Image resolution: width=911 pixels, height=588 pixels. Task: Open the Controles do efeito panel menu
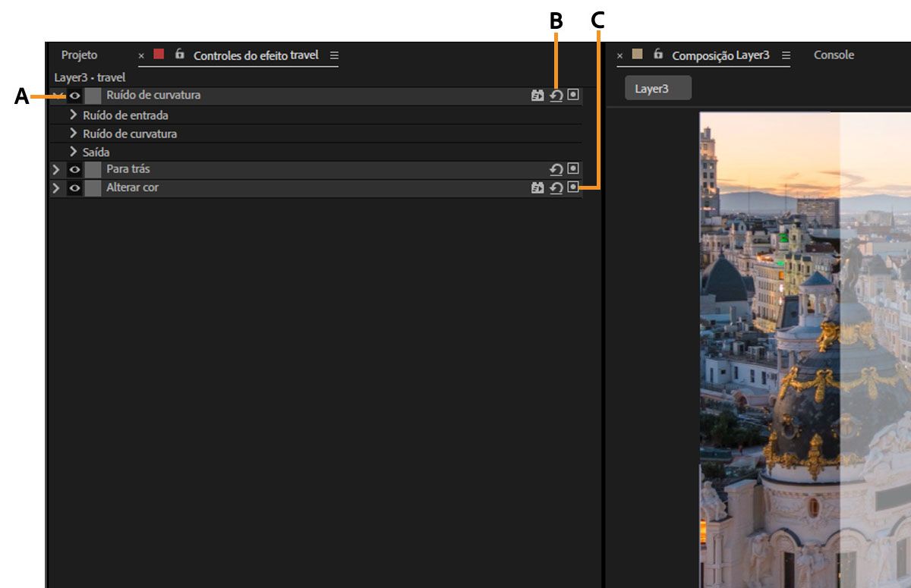click(x=334, y=55)
